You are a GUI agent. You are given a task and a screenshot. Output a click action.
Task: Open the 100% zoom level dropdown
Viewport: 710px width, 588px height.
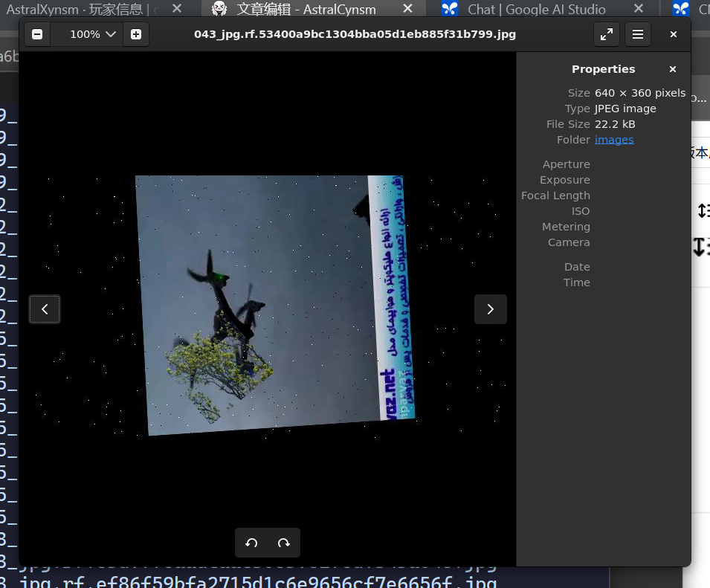click(93, 35)
